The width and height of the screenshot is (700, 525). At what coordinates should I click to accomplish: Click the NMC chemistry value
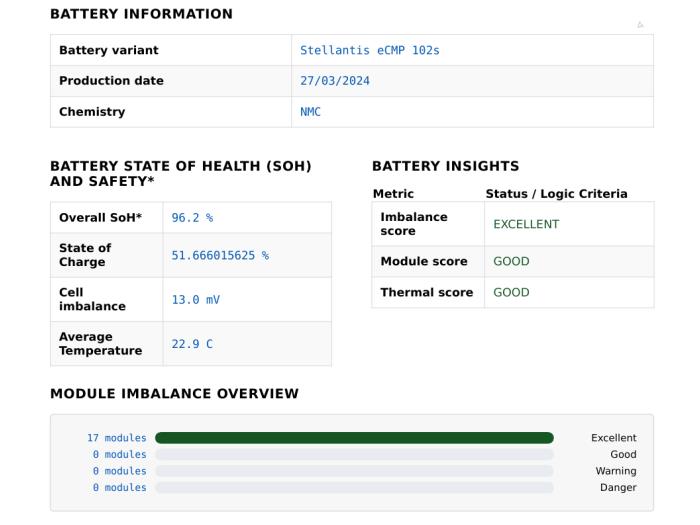(x=310, y=112)
